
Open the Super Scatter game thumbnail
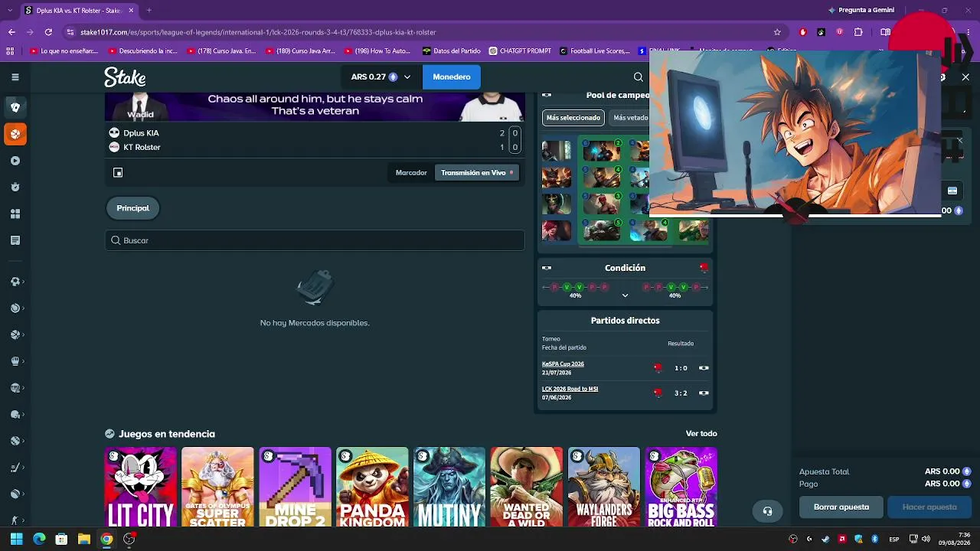pos(217,487)
